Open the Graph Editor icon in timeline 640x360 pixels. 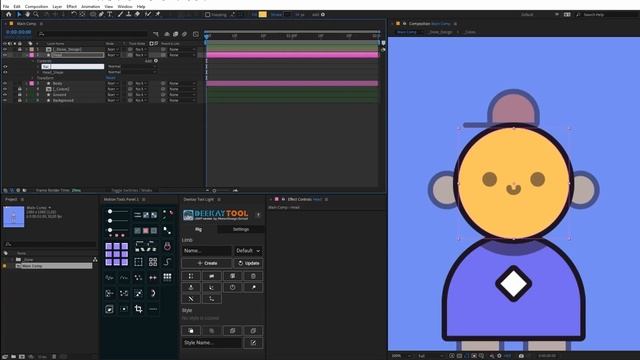click(x=196, y=34)
